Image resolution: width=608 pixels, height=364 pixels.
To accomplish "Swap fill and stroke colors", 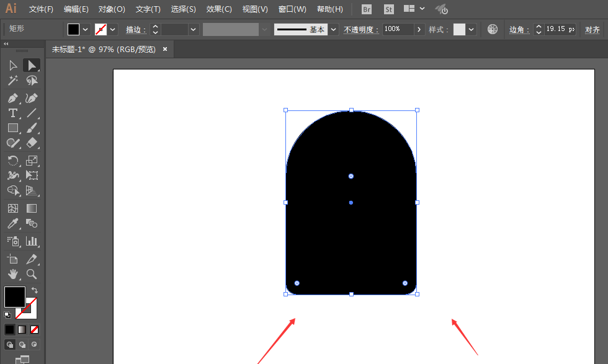I will coord(35,290).
